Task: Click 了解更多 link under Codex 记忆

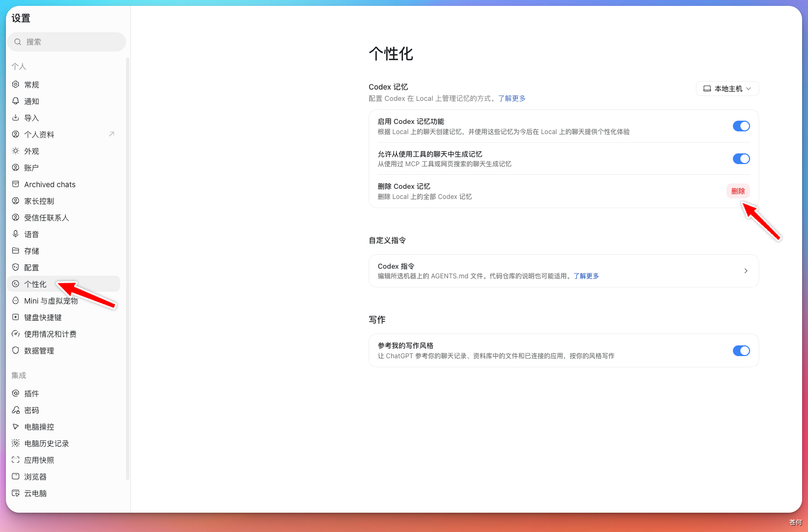Action: [x=512, y=98]
